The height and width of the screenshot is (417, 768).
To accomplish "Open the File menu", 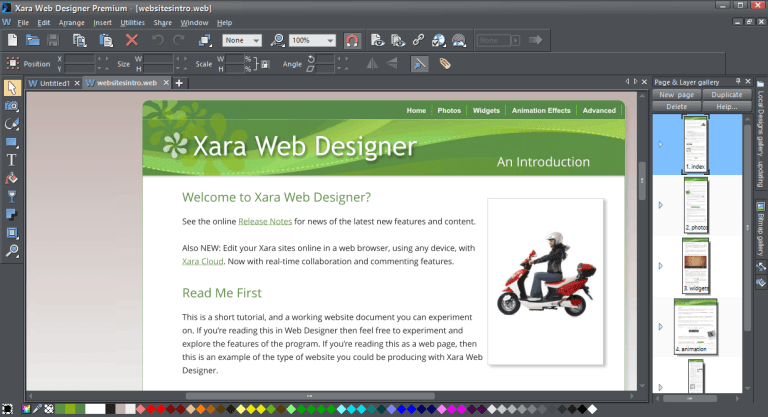I will [23, 23].
